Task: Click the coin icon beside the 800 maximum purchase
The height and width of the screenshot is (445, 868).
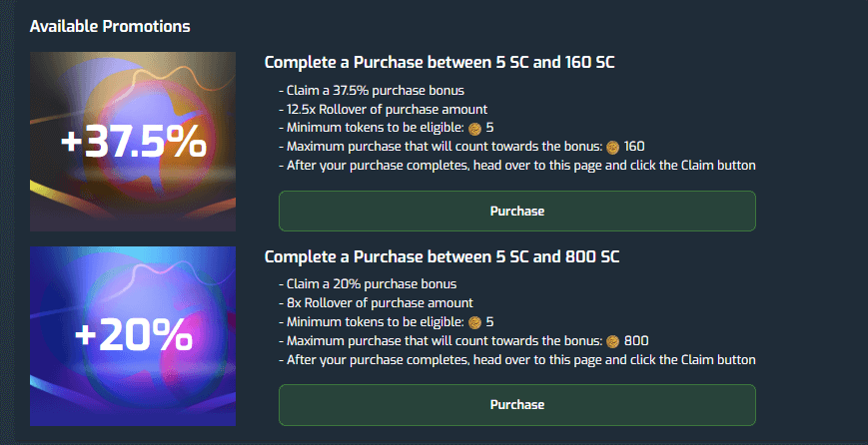Action: tap(612, 341)
